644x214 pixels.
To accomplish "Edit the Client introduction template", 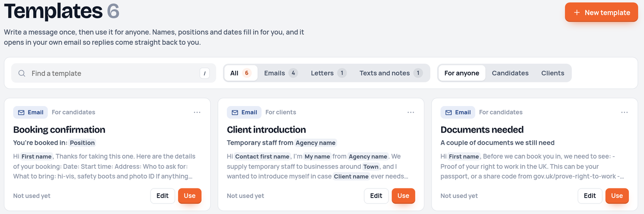I will 376,196.
